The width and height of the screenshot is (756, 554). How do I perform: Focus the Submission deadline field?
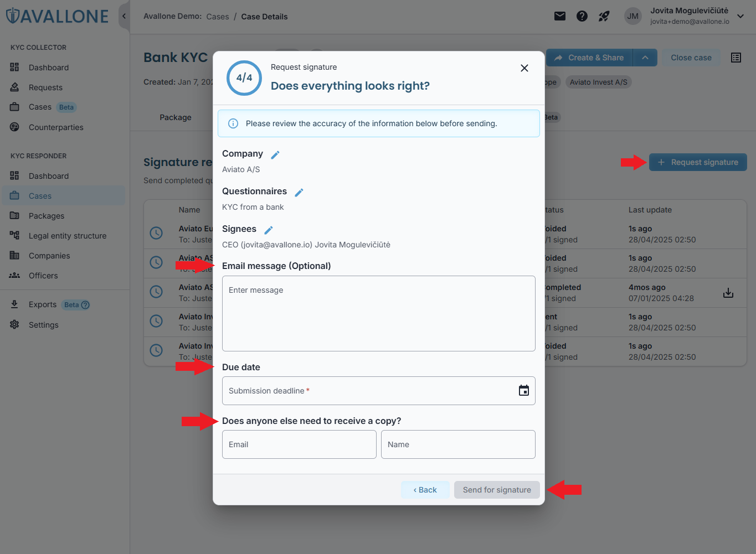click(379, 391)
